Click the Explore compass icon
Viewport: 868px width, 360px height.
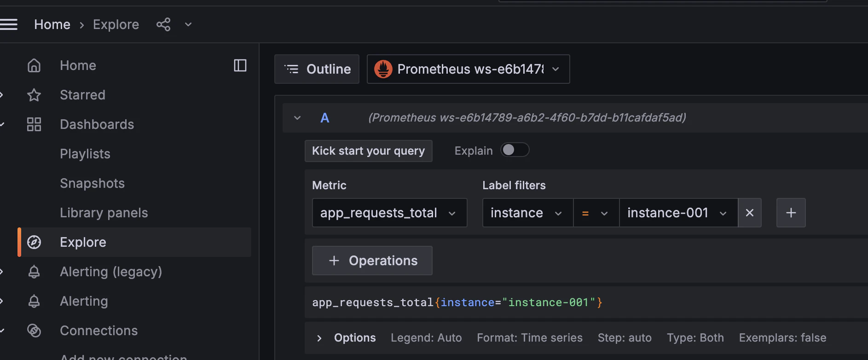click(x=34, y=242)
